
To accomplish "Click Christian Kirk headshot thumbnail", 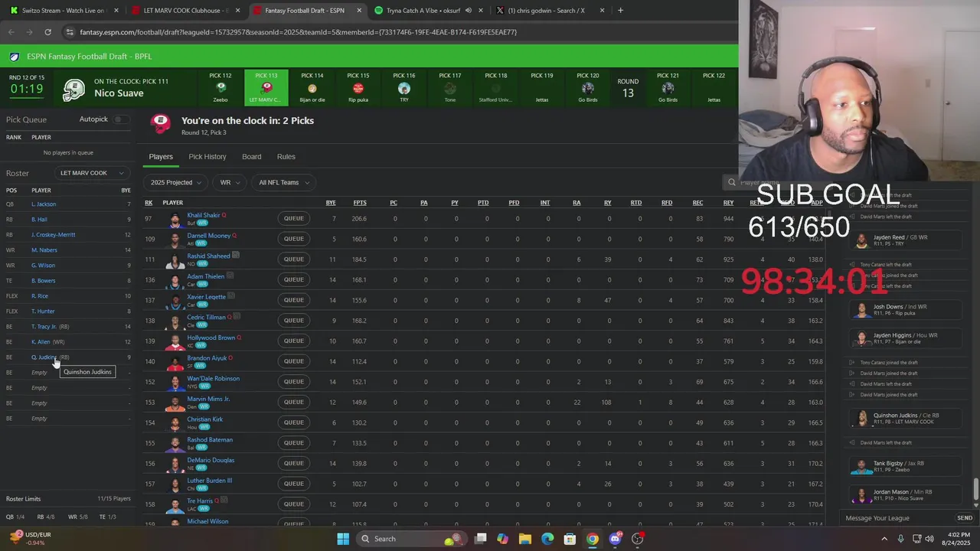I will [176, 422].
